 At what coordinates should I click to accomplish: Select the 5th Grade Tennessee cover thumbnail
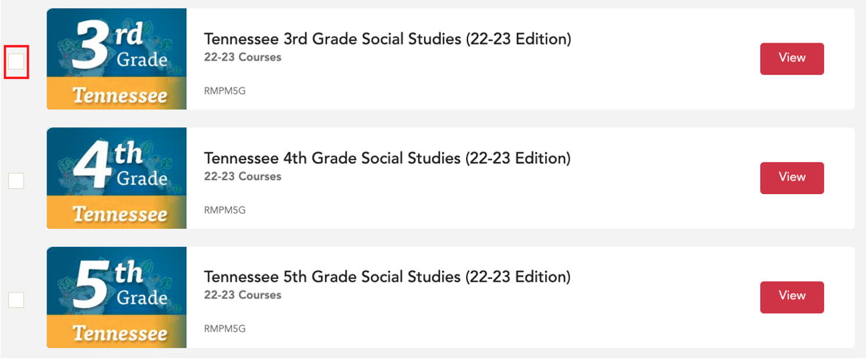[x=116, y=297]
